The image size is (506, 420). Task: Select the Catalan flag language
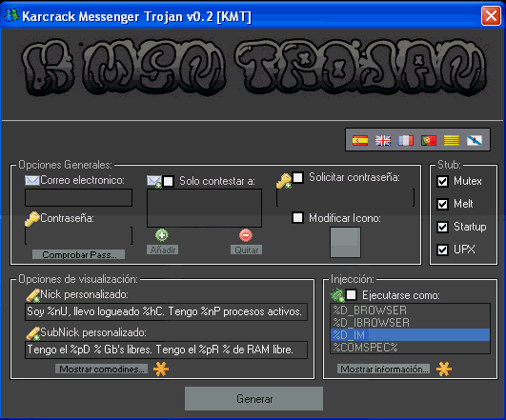pyautogui.click(x=452, y=140)
